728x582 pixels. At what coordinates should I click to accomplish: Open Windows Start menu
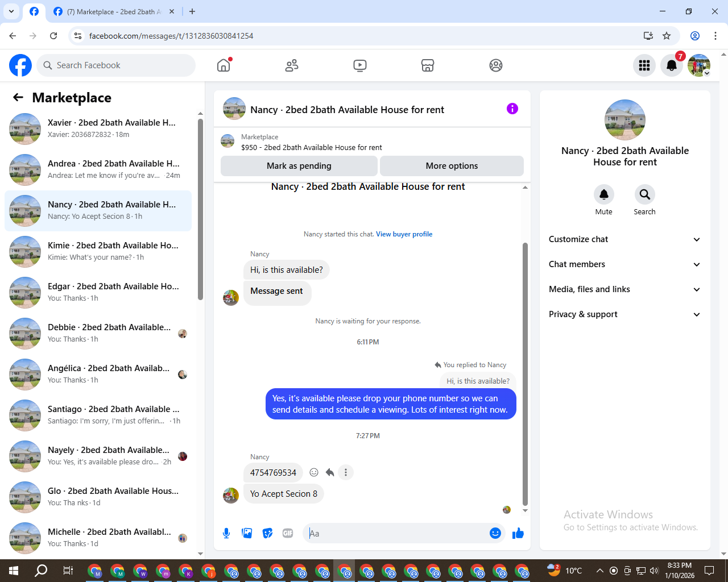[14, 571]
